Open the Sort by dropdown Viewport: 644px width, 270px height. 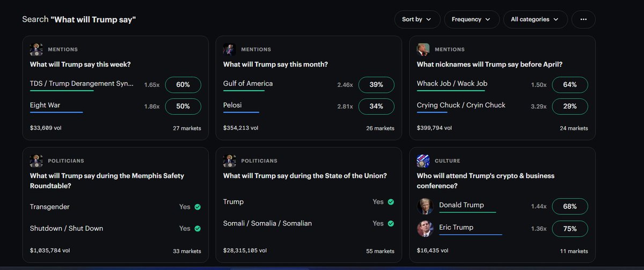[417, 19]
